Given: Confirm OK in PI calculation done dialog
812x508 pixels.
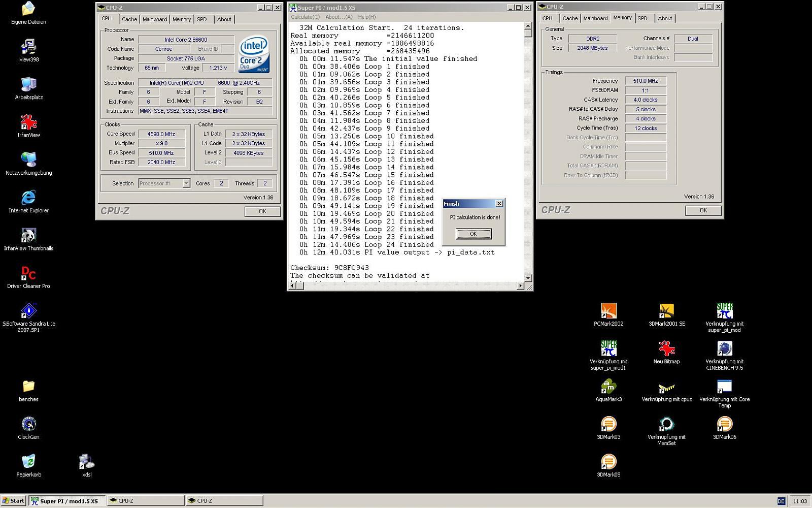Looking at the screenshot, I should point(473,234).
